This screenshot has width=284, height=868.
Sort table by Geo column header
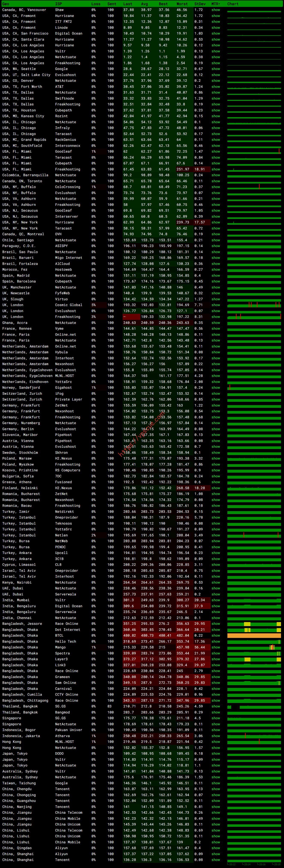point(6,4)
